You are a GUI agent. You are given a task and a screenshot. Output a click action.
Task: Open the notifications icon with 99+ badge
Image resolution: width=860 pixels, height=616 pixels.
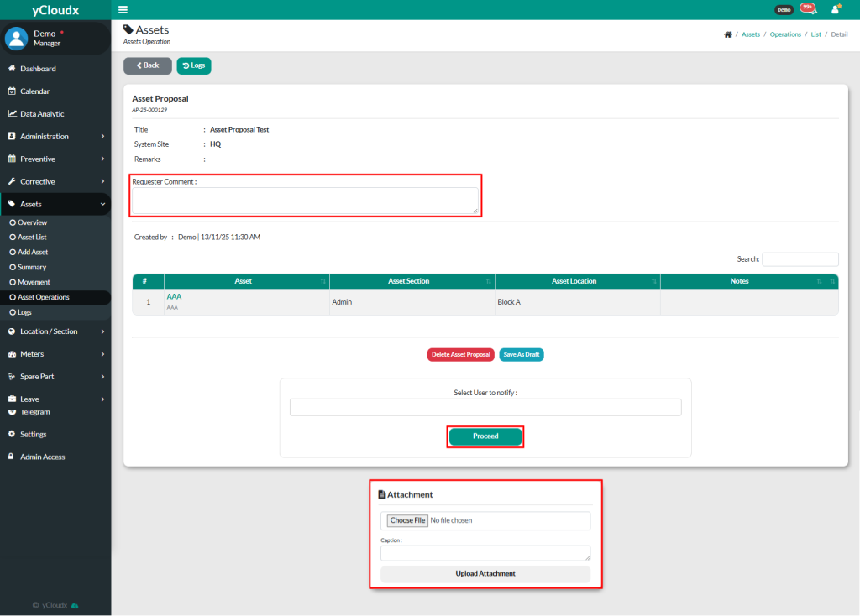808,9
